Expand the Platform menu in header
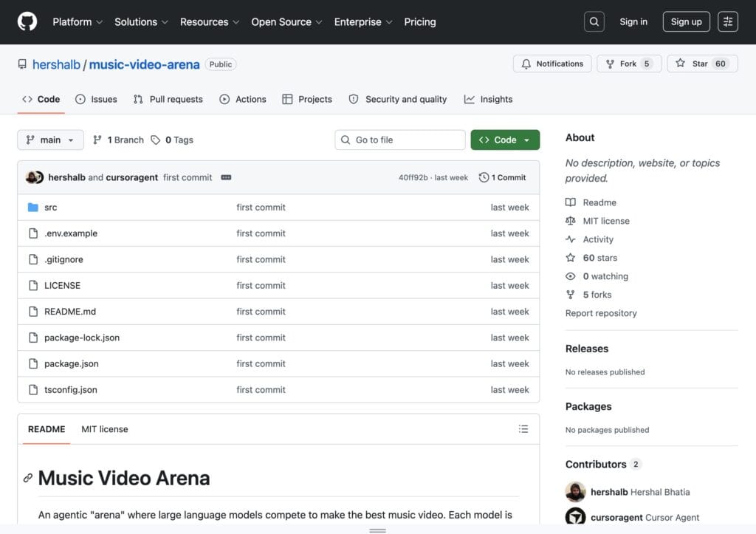This screenshot has height=534, width=756. click(77, 21)
